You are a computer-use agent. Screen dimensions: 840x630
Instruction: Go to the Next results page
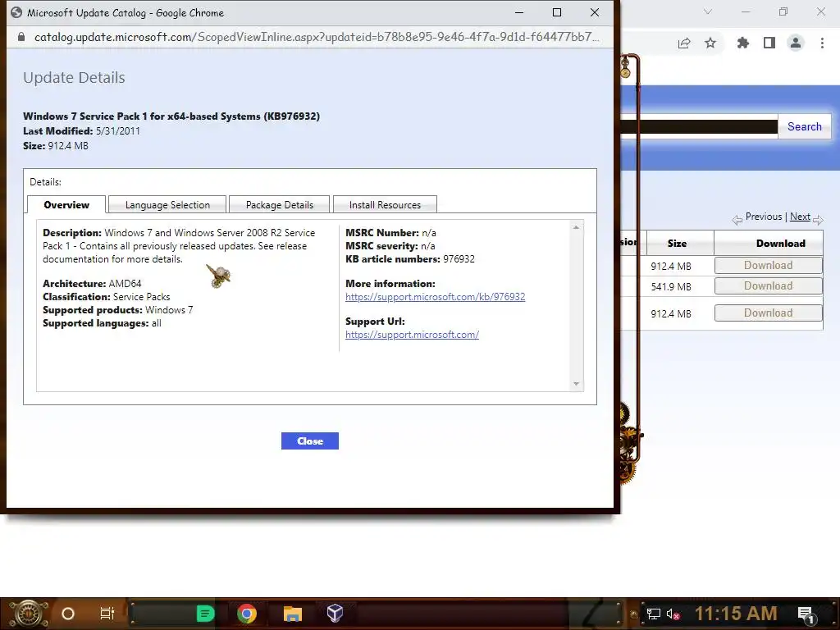click(x=800, y=217)
